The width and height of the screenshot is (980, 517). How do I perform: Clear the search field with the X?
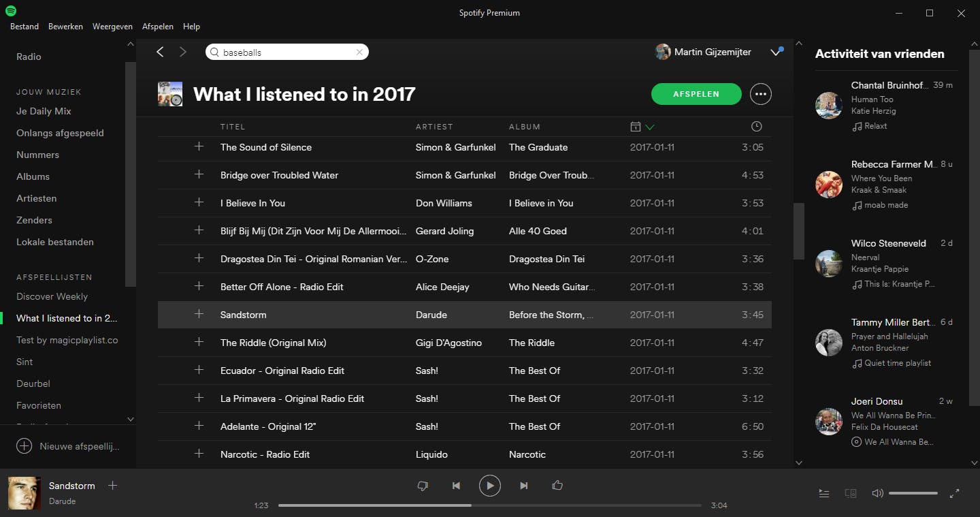pyautogui.click(x=359, y=52)
